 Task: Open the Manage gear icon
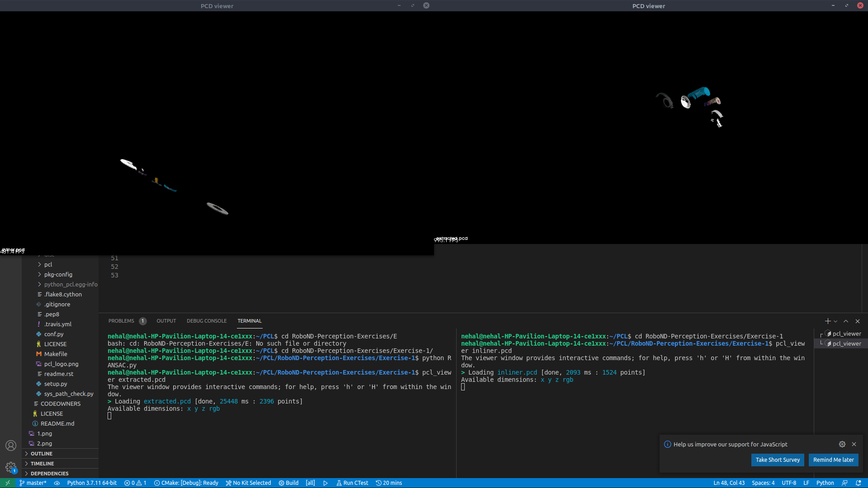tap(11, 467)
